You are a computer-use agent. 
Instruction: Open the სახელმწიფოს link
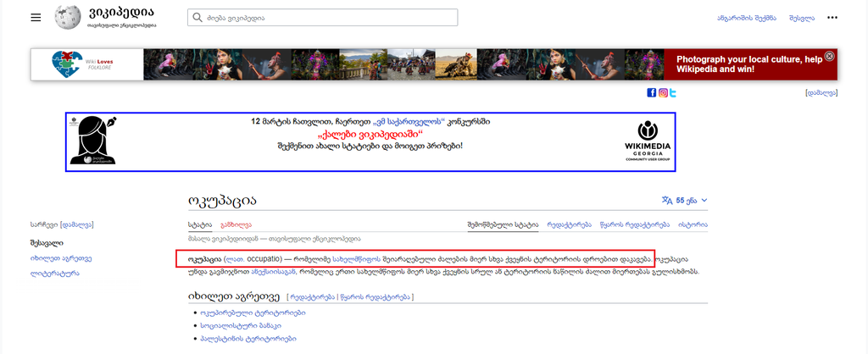[356, 259]
